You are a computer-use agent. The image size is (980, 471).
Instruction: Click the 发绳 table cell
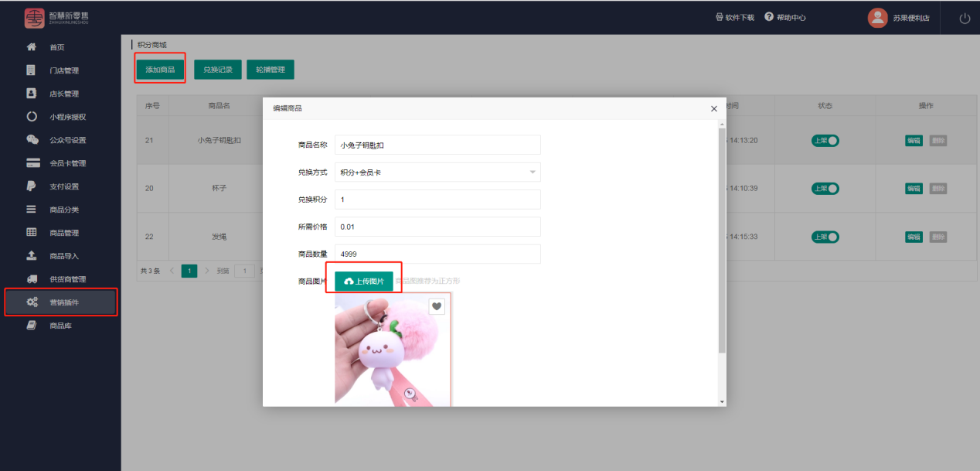[x=219, y=237]
